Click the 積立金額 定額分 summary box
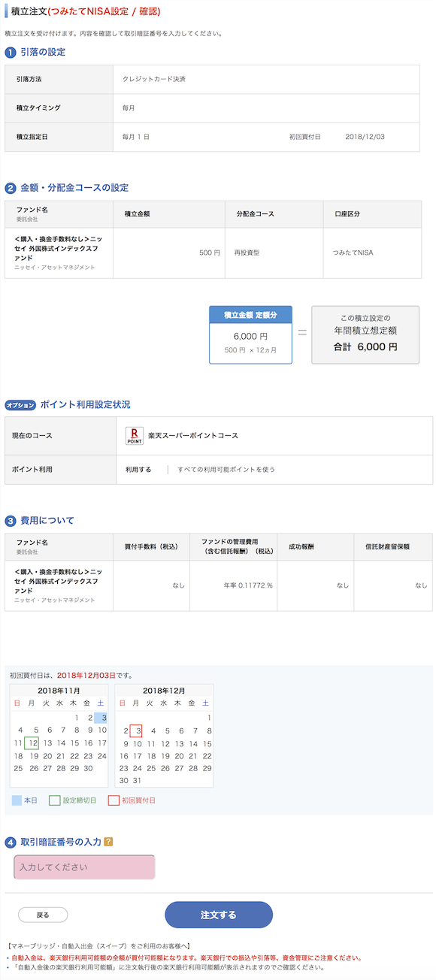The height and width of the screenshot is (980, 436). click(x=250, y=334)
